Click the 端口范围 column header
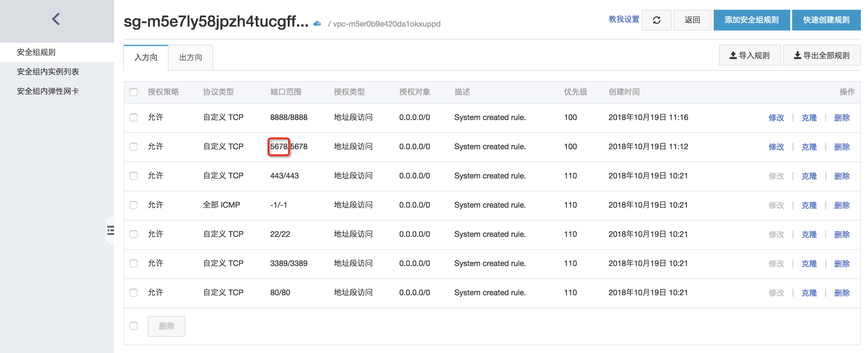 pos(286,92)
